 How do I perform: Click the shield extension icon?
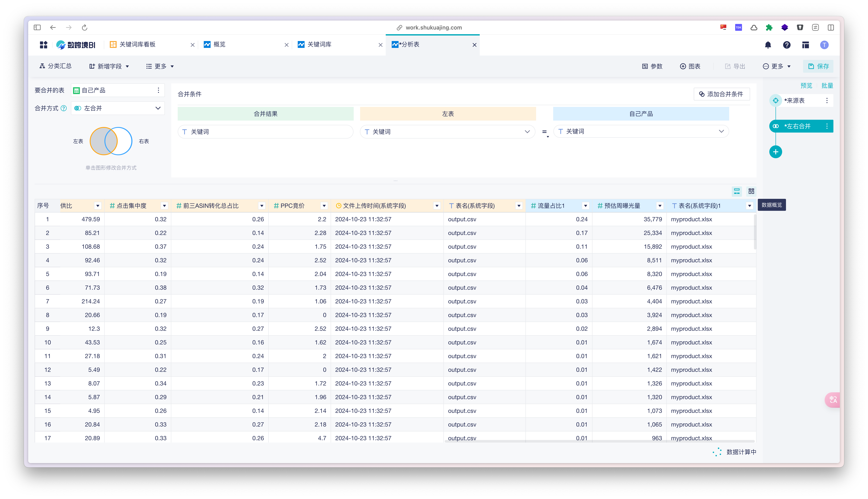click(x=800, y=27)
